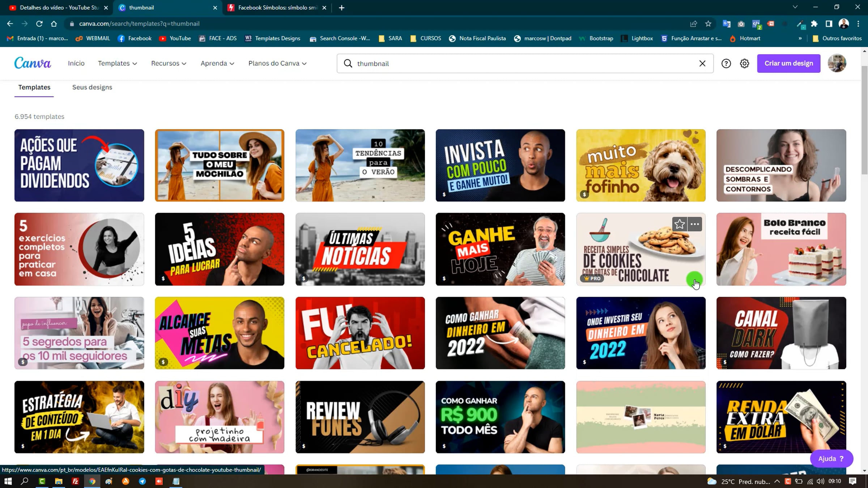The width and height of the screenshot is (868, 488).
Task: Click the user profile avatar in Canva
Action: click(x=837, y=63)
